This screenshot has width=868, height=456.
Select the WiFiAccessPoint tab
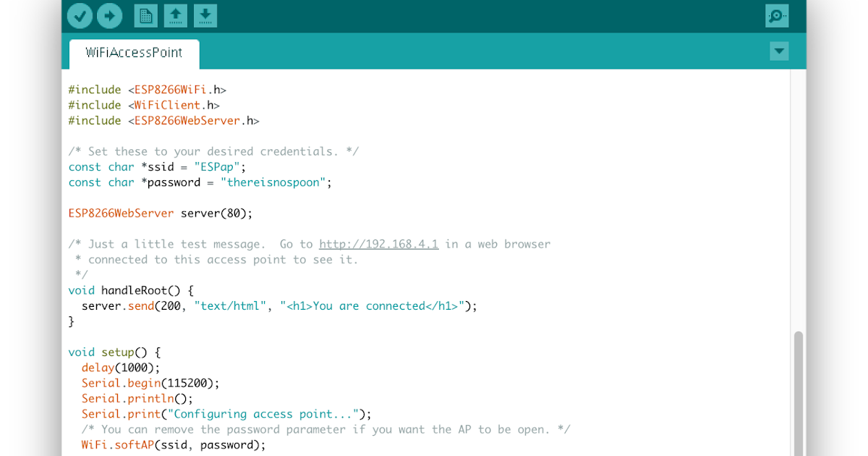click(x=133, y=52)
